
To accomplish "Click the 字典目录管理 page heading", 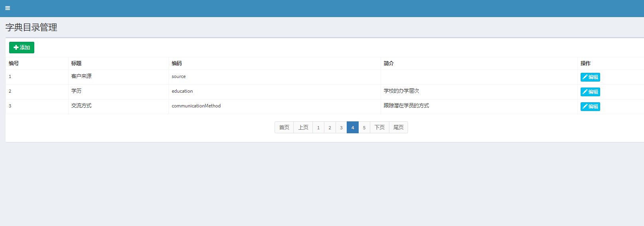I will tap(31, 27).
